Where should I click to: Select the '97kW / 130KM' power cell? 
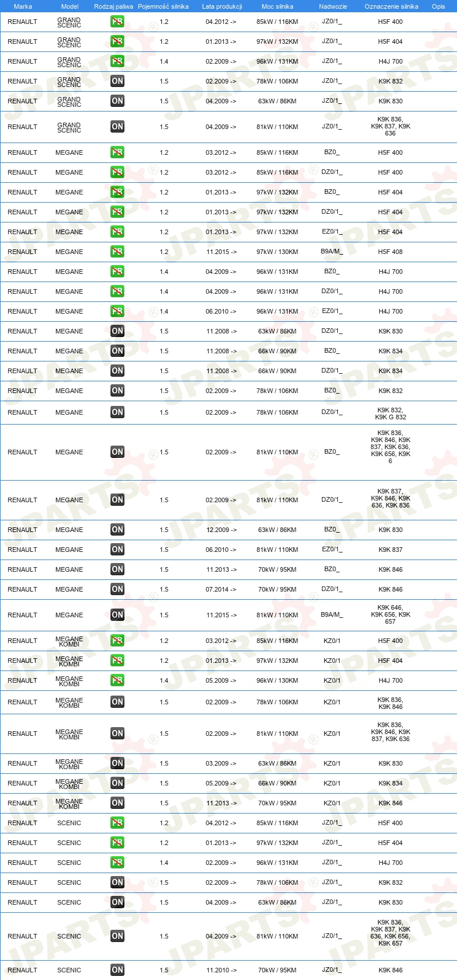click(277, 252)
